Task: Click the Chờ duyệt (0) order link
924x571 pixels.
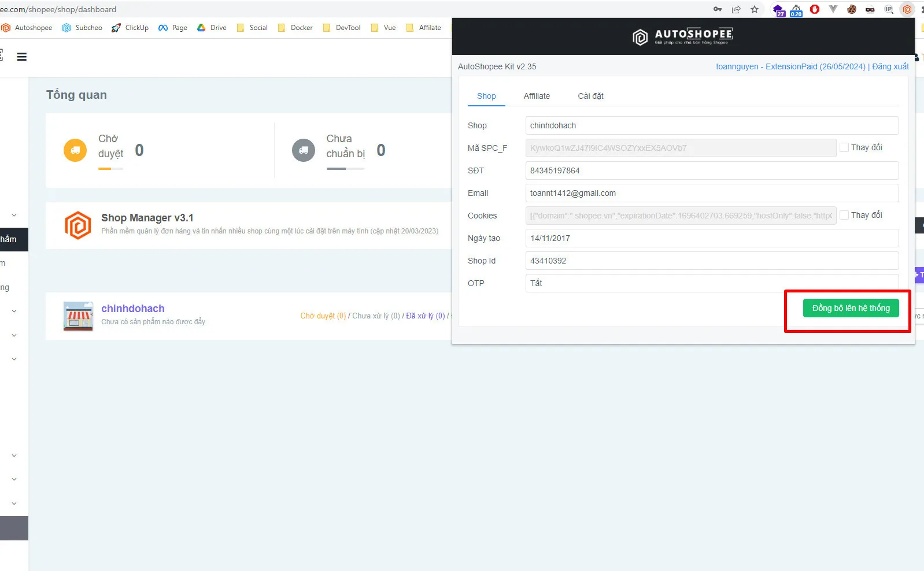Action: pos(323,316)
